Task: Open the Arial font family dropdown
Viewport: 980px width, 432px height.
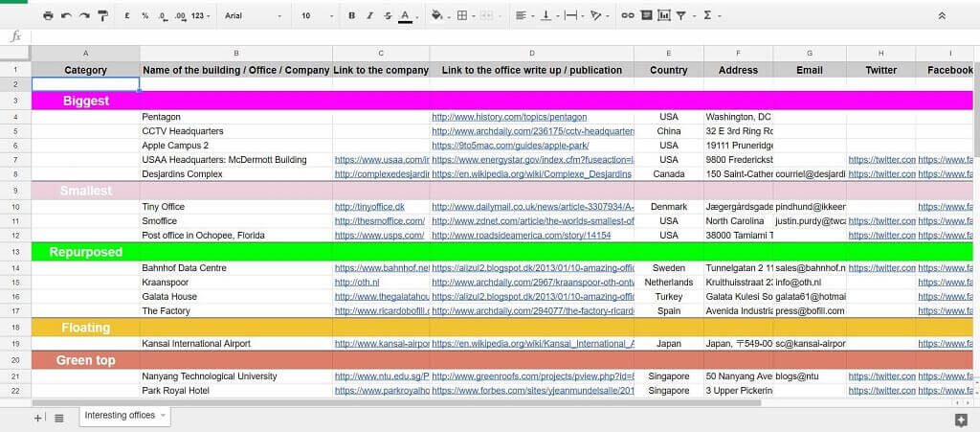Action: 253,16
